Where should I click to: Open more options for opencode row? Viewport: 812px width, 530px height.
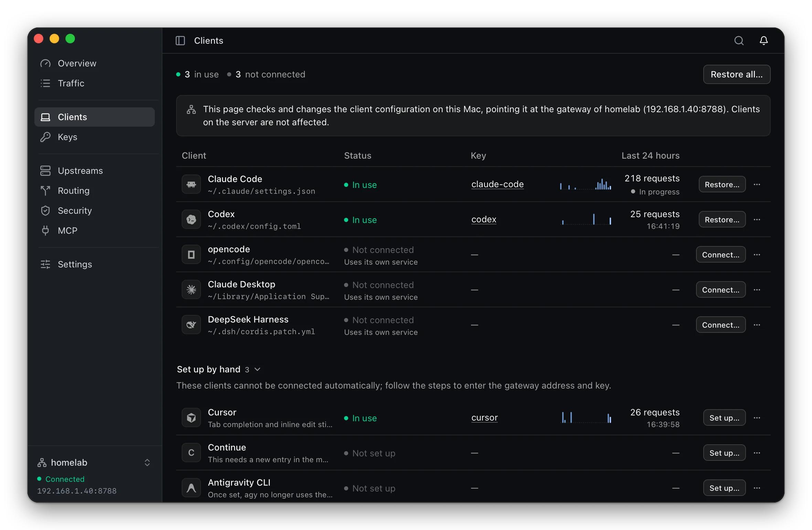(757, 255)
